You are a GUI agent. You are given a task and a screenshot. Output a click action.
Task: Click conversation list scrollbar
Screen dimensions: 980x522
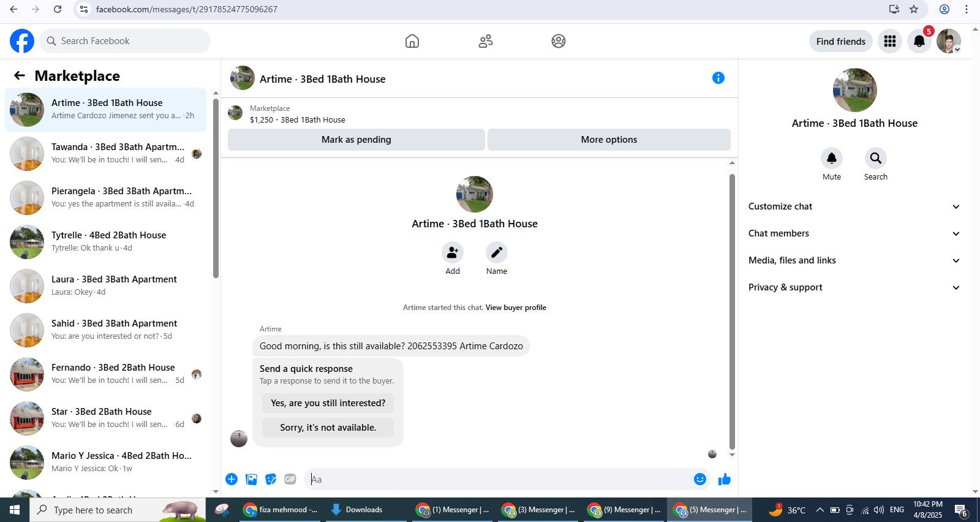click(x=216, y=188)
